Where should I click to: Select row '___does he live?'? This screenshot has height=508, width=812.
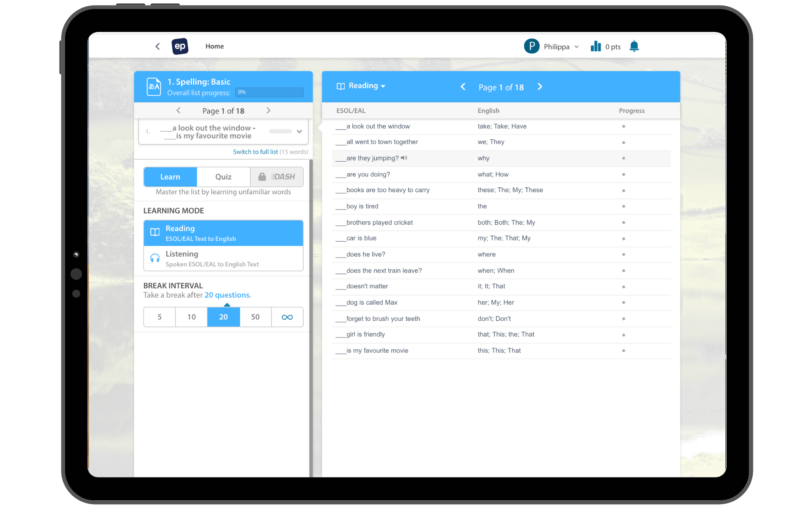tap(502, 254)
